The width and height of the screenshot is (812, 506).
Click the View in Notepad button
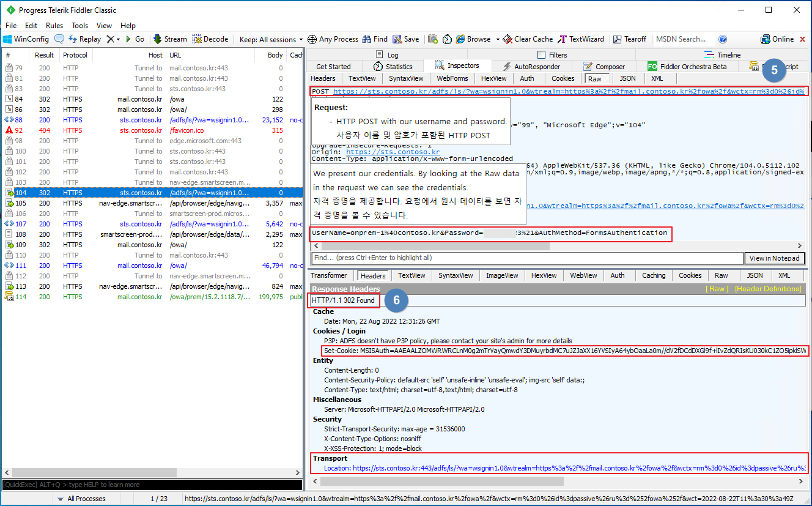click(x=774, y=258)
